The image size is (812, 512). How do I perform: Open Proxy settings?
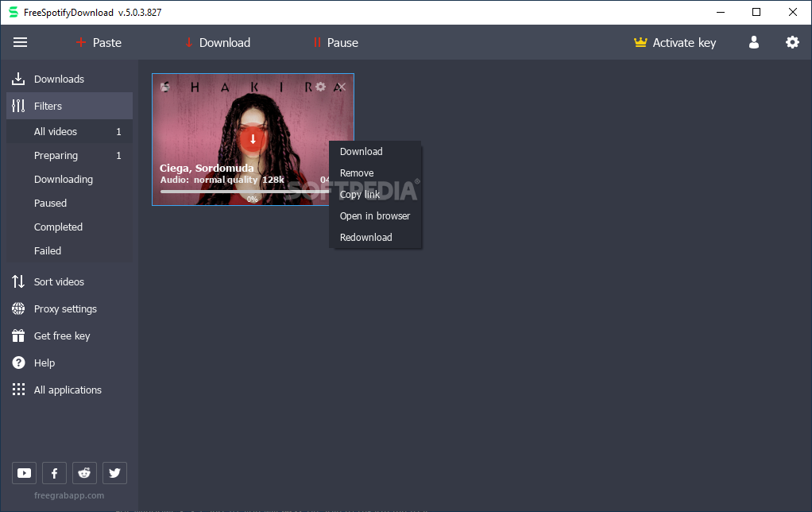pos(69,308)
